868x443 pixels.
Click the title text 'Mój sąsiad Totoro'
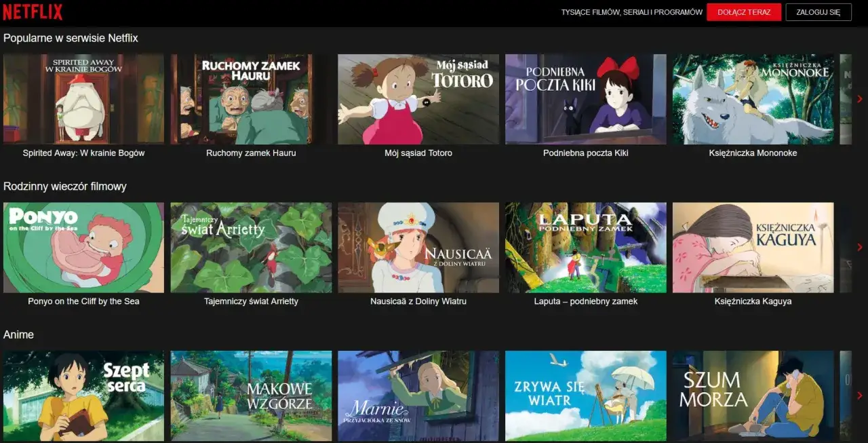point(418,153)
